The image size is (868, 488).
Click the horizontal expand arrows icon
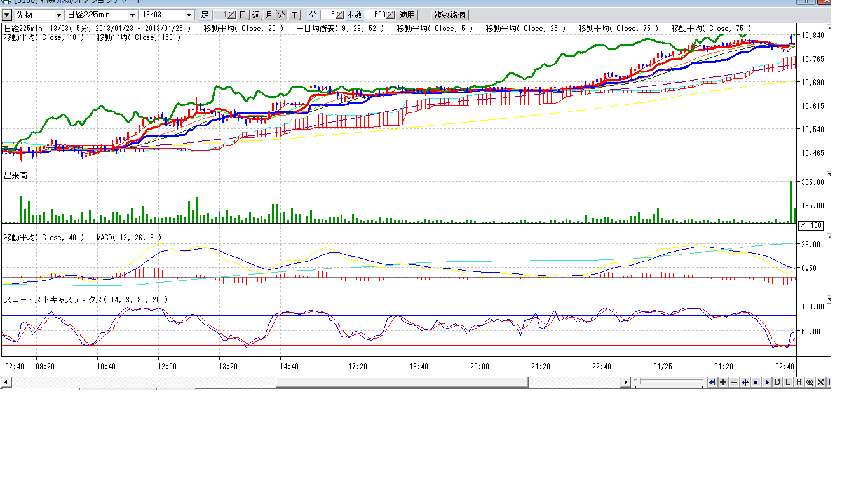745,382
